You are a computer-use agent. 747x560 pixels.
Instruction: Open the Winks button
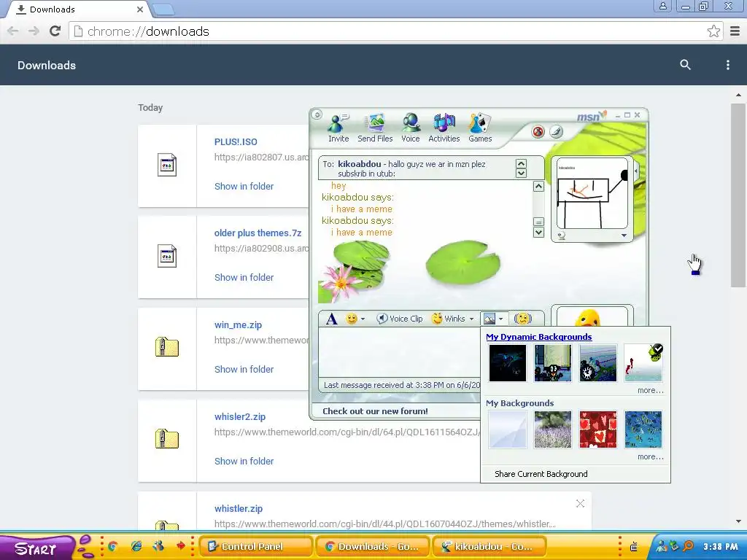[x=449, y=319]
